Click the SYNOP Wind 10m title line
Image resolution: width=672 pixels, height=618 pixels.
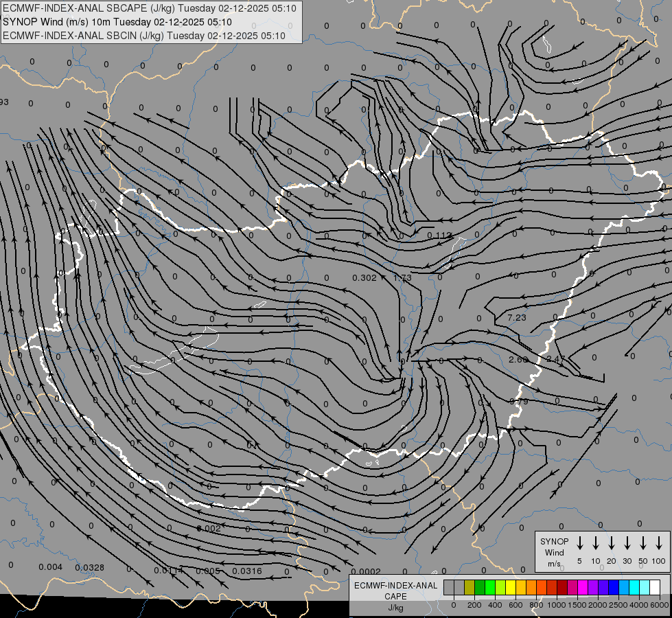pyautogui.click(x=117, y=22)
